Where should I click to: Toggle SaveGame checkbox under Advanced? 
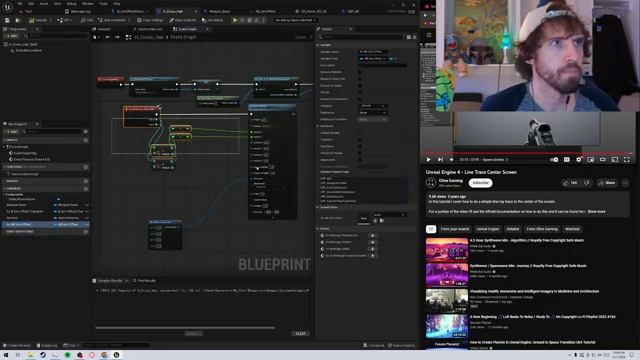click(360, 146)
